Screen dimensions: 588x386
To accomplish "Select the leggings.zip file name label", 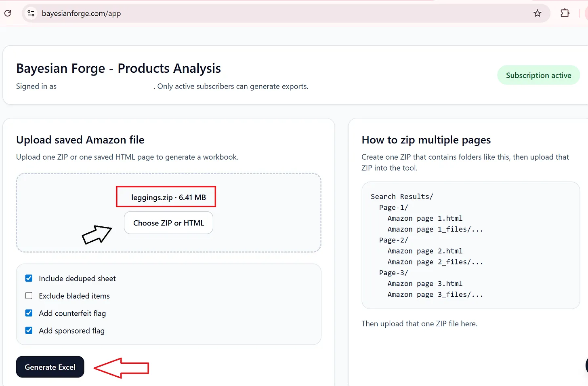I will (168, 197).
